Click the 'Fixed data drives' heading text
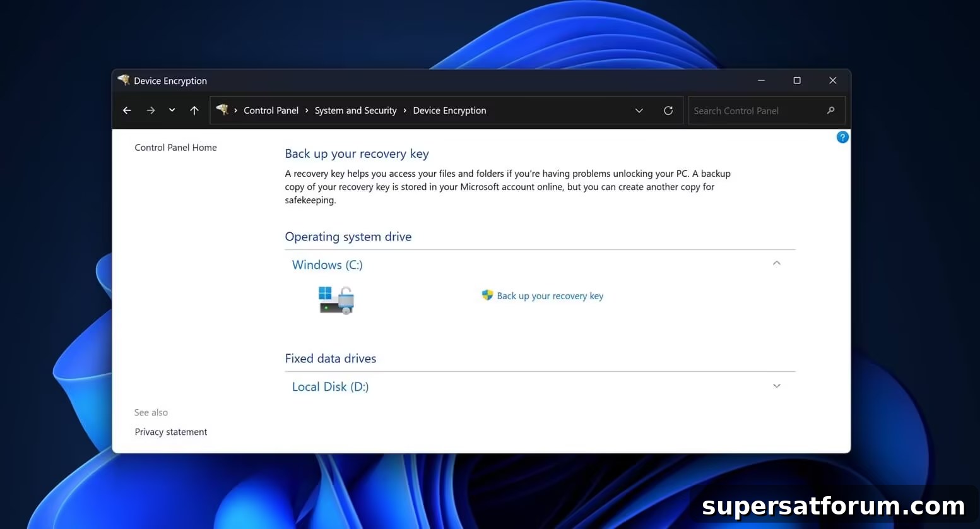This screenshot has width=980, height=529. (x=330, y=359)
